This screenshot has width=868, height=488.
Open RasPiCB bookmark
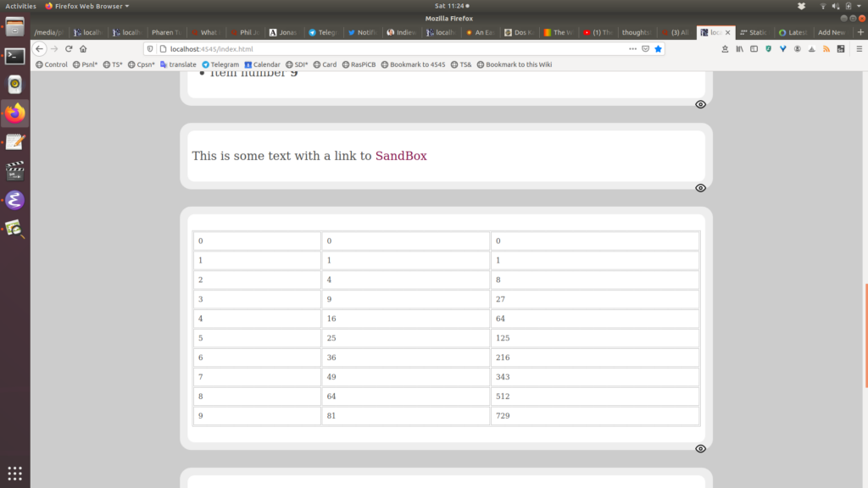point(359,64)
